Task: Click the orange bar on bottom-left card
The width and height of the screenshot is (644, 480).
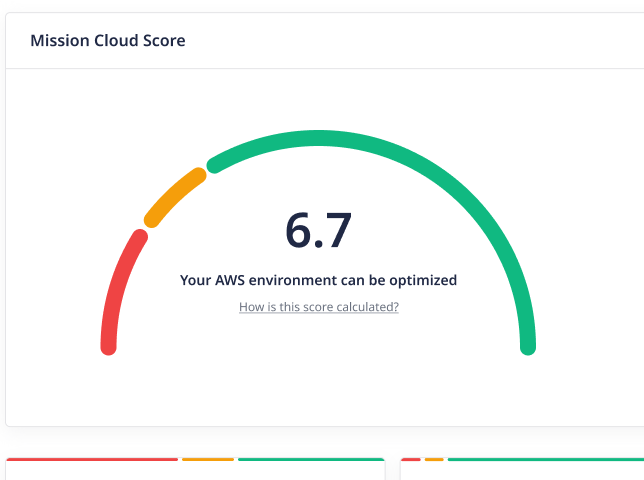Action: point(208,460)
